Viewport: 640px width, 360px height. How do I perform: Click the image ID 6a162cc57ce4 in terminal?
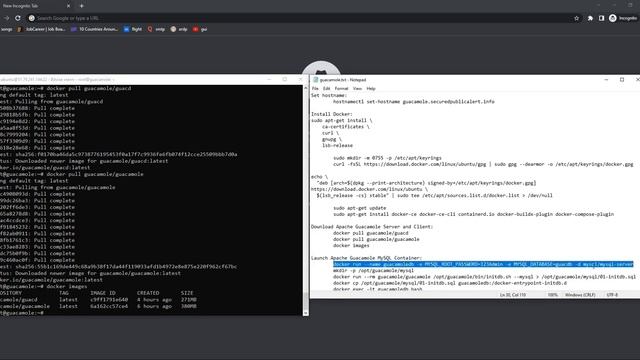[109, 306]
